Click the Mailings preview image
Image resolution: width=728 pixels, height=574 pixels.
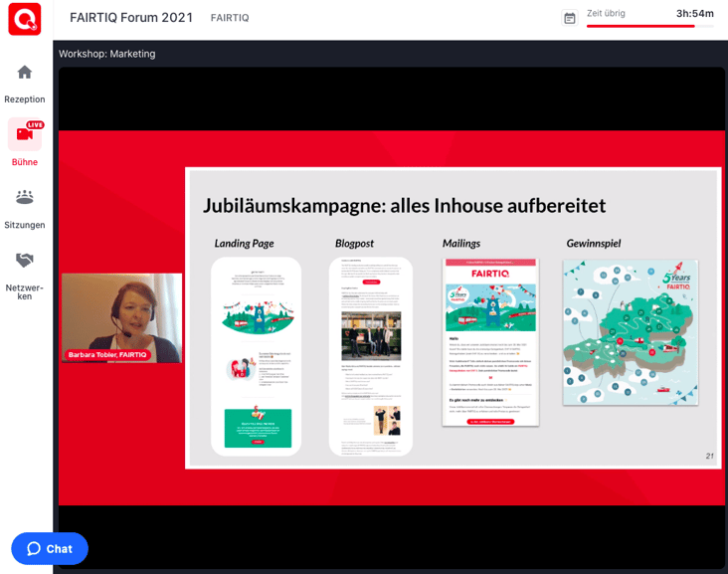click(490, 342)
